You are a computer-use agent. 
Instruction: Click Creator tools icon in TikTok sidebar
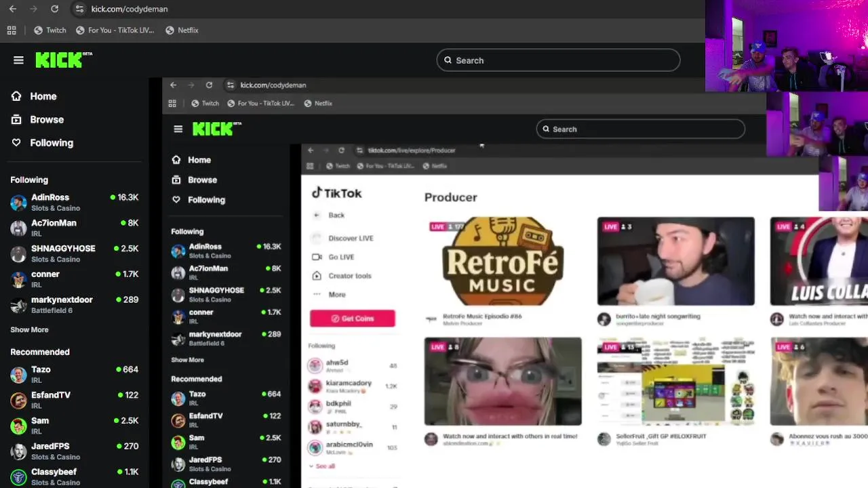(x=317, y=276)
